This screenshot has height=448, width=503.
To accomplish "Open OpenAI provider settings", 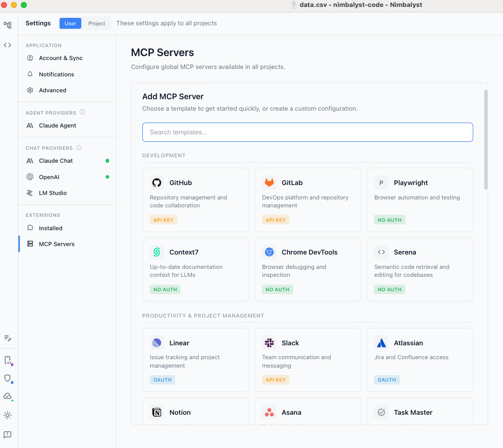I will (67, 177).
